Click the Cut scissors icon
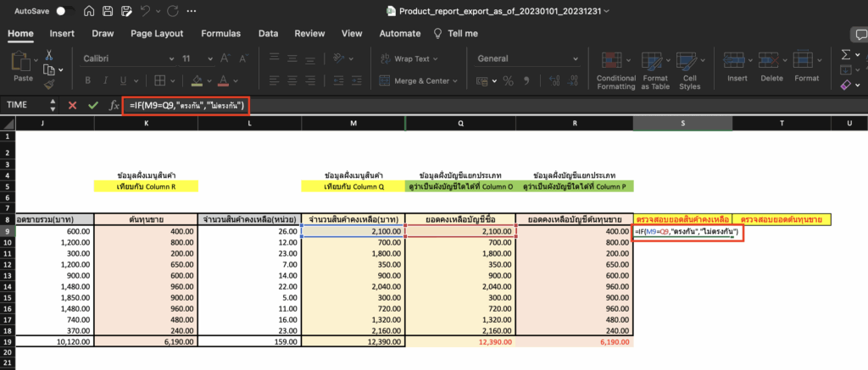This screenshot has height=370, width=868. (48, 54)
